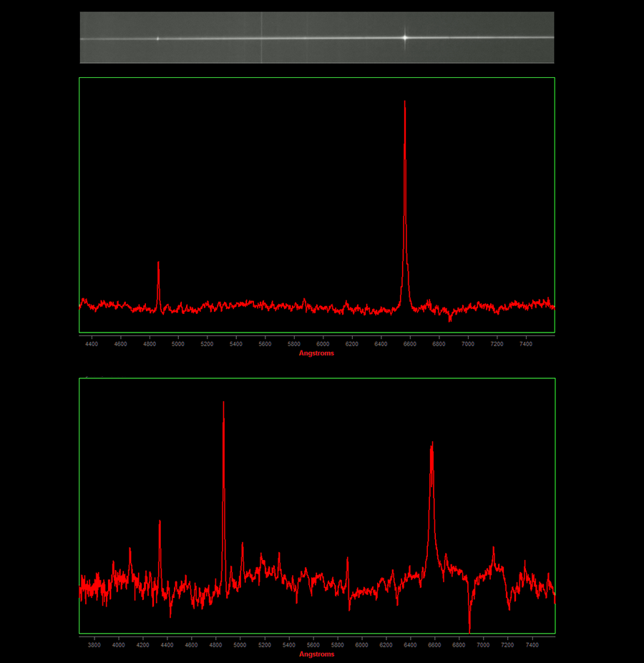Click the 3800 tick label on lower axis
644x663 pixels.
(94, 644)
